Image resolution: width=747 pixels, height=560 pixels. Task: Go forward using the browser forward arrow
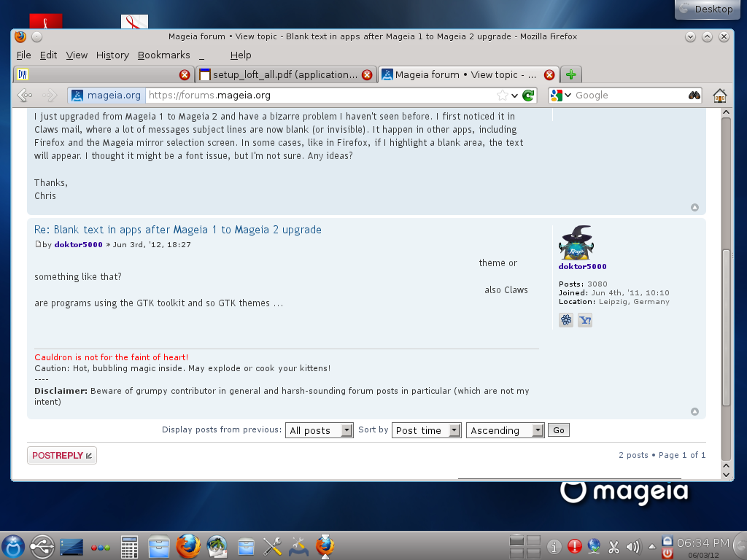click(50, 96)
